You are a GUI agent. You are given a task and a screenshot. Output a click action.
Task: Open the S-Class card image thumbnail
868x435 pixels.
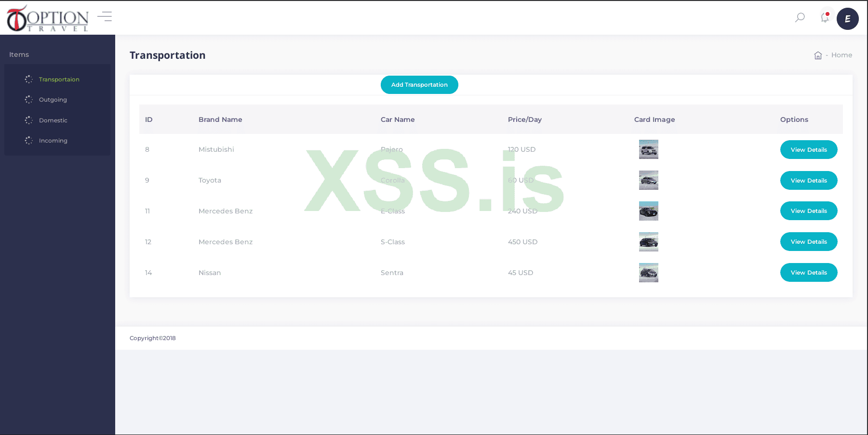pyautogui.click(x=649, y=242)
